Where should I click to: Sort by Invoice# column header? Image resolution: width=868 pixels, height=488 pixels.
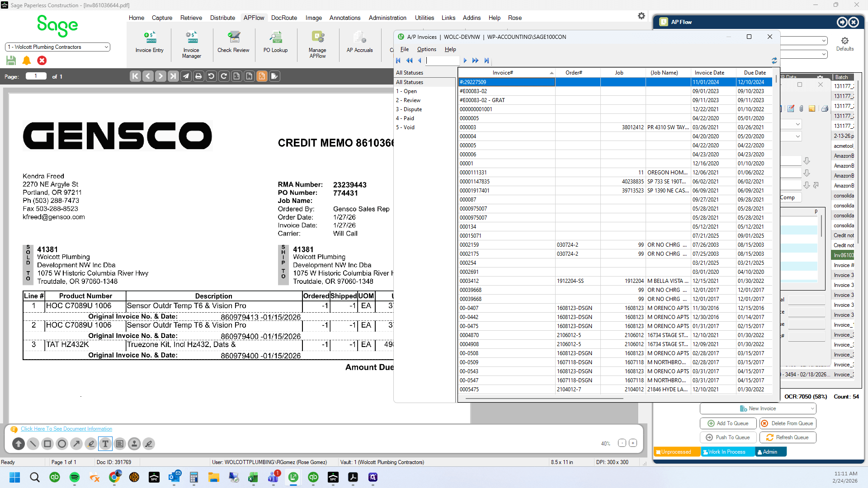tap(506, 73)
